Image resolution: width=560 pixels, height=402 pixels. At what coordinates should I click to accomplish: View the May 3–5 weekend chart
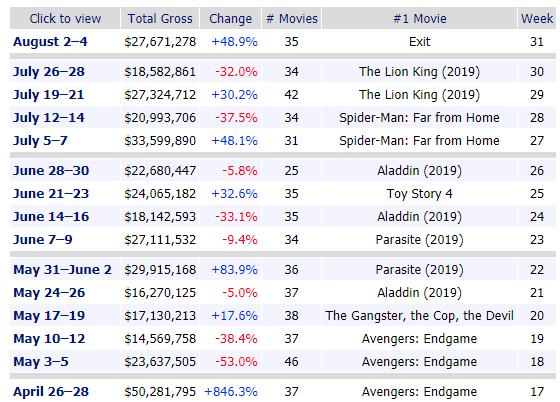tap(41, 362)
